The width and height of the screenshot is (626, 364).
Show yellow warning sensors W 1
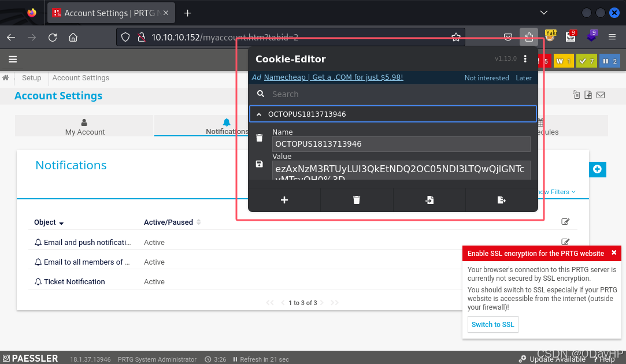pos(564,61)
